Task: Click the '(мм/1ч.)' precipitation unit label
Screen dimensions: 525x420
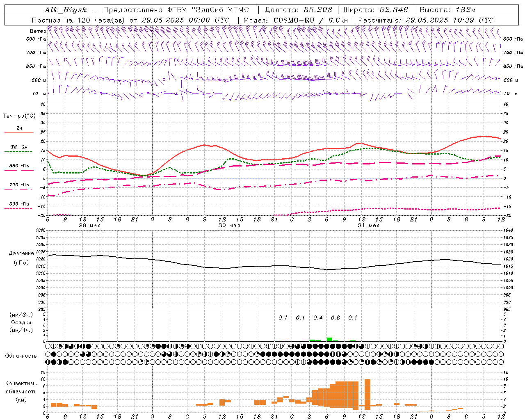Action: coord(21,330)
